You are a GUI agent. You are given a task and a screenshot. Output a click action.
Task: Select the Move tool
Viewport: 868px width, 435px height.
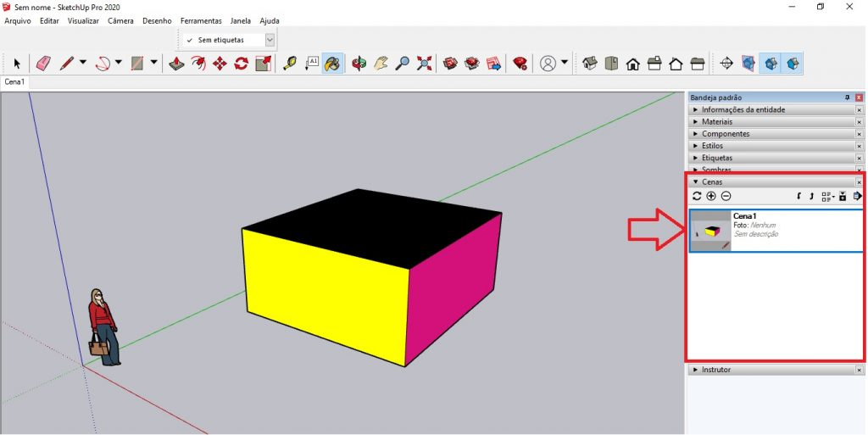(x=220, y=64)
